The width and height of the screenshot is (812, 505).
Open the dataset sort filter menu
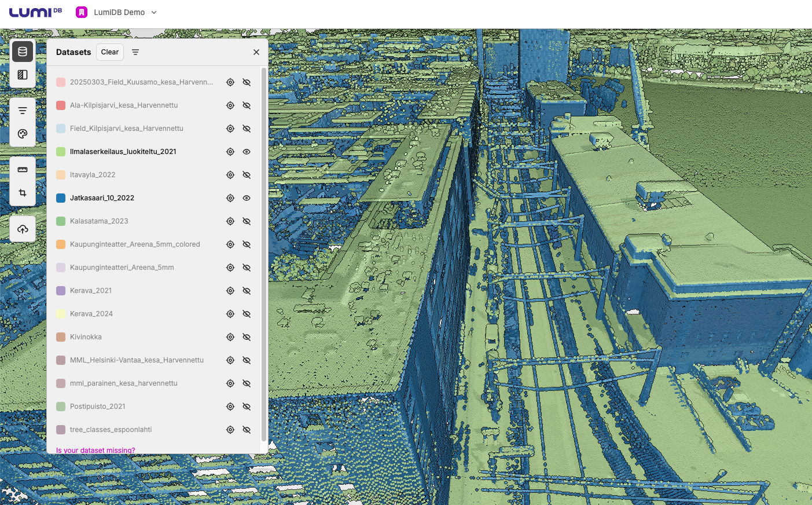coord(135,52)
